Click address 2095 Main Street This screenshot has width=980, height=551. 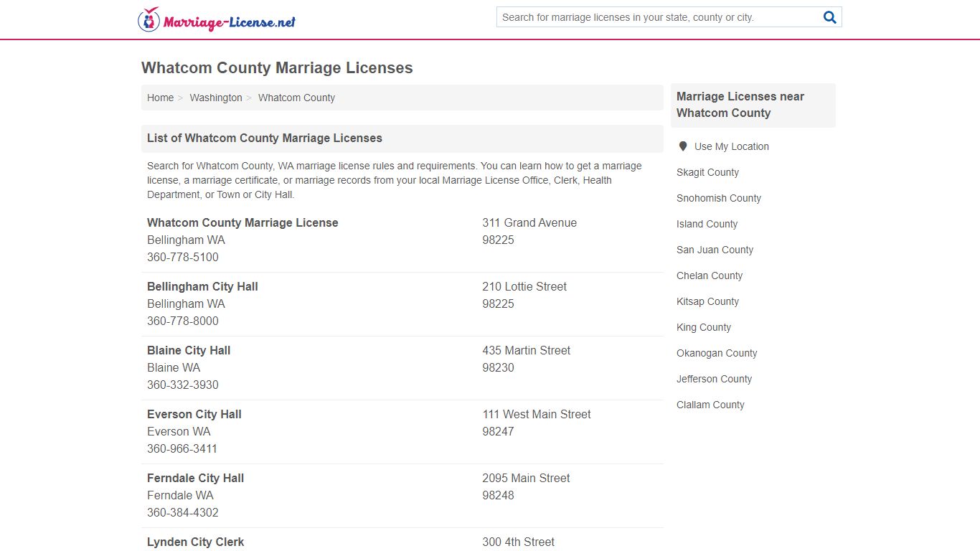pyautogui.click(x=526, y=478)
